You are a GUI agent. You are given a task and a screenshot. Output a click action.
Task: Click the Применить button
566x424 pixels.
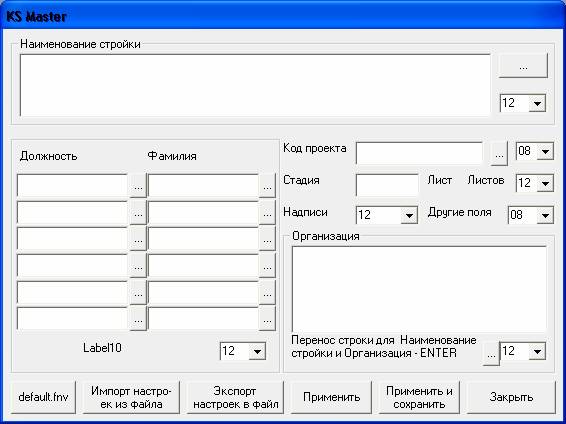coord(331,397)
